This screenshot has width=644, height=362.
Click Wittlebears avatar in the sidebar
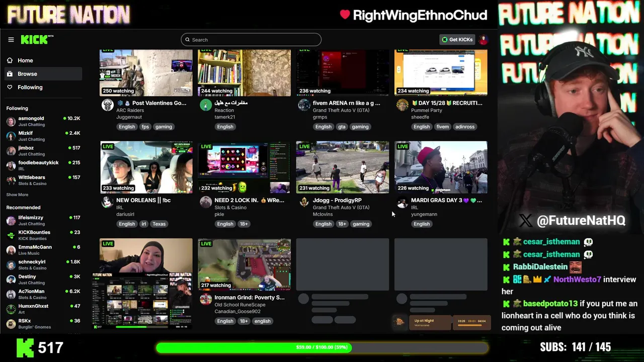(11, 180)
